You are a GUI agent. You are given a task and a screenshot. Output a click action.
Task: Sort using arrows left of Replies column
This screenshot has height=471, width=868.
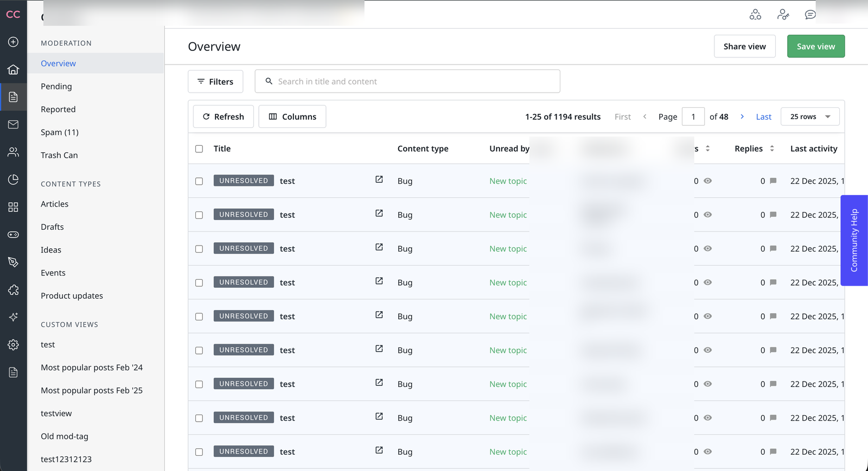[707, 149]
